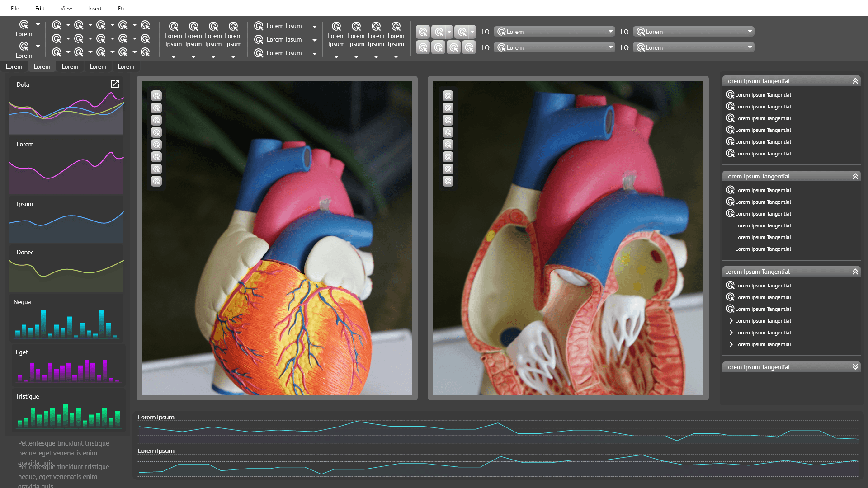Click the bottom icon in left image toolbar
Viewport: 868px width, 488px height.
[156, 181]
